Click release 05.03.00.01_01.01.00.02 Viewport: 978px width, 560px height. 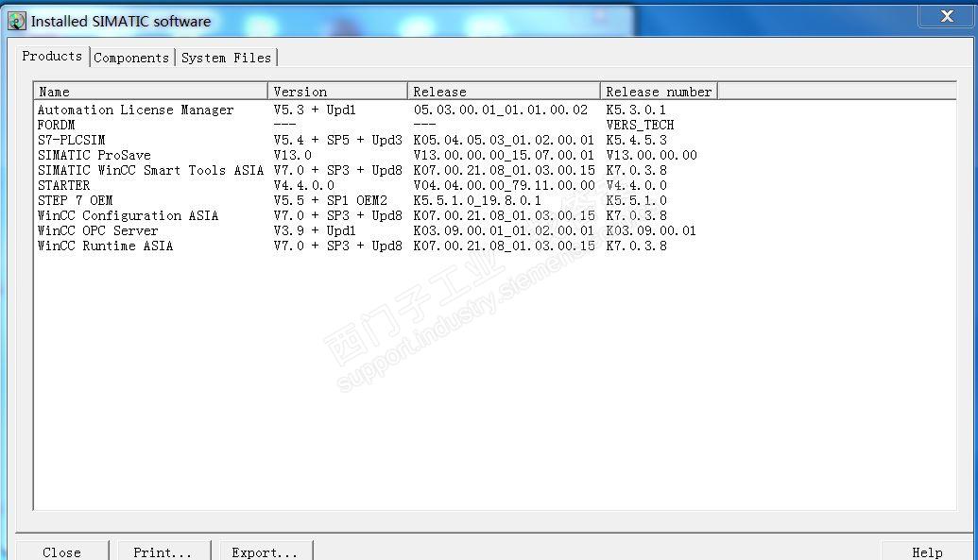point(500,110)
